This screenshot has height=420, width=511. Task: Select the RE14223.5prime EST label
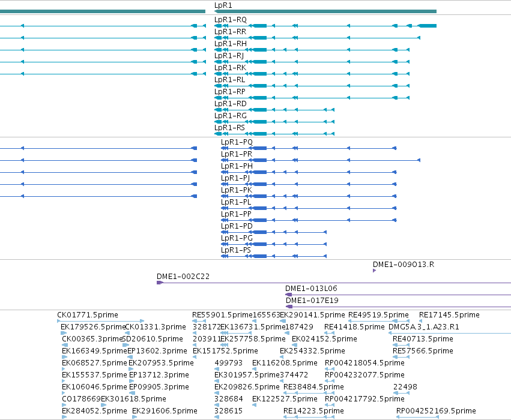click(x=313, y=411)
